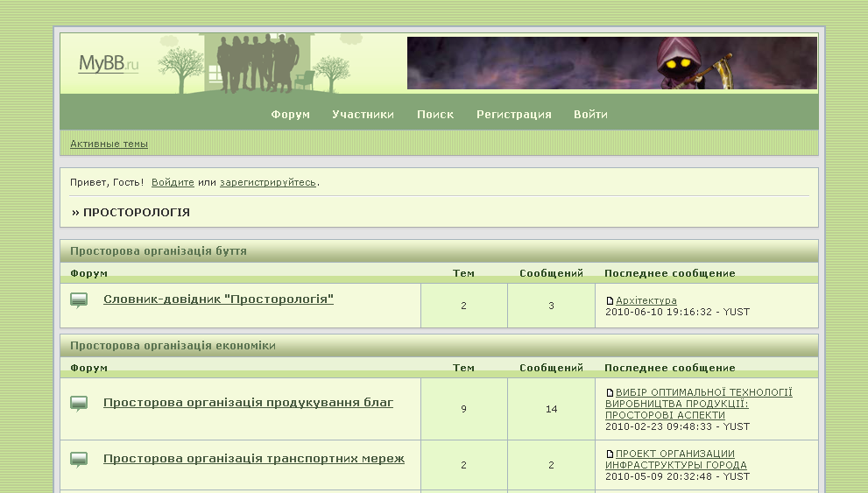Click the message count 14
868x493 pixels.
(551, 409)
